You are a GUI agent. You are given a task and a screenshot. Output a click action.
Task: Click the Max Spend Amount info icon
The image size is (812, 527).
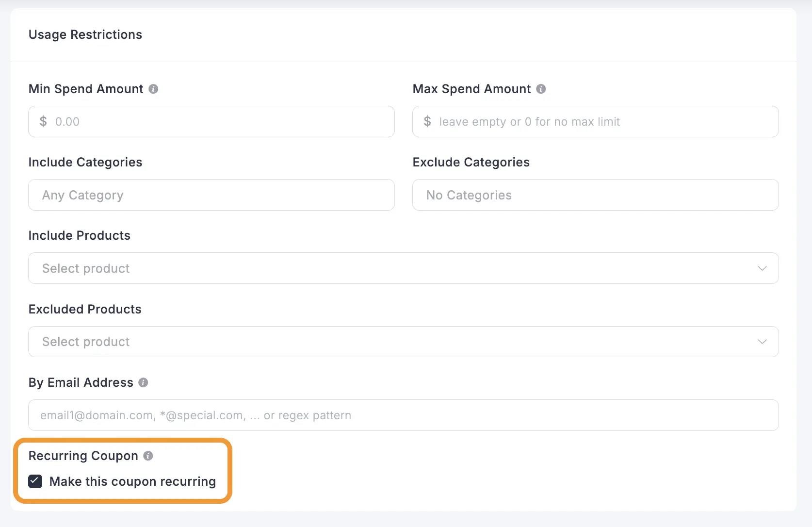click(541, 89)
